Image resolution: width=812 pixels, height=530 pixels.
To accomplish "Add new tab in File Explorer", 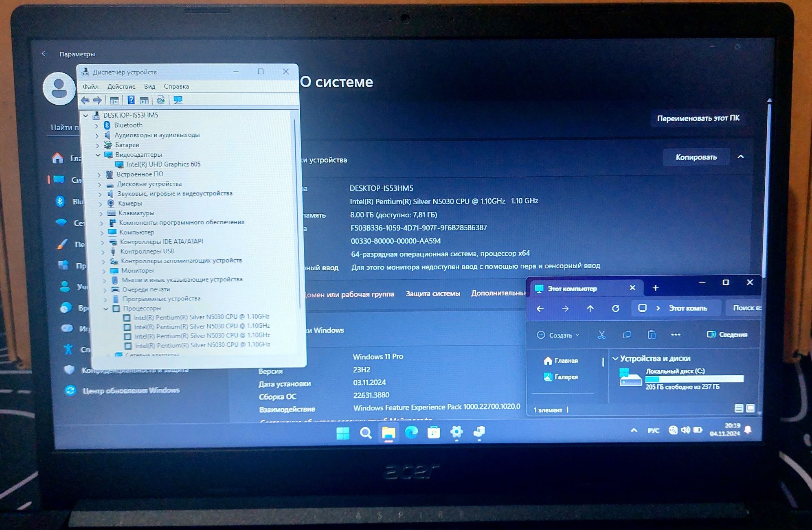I will (655, 288).
